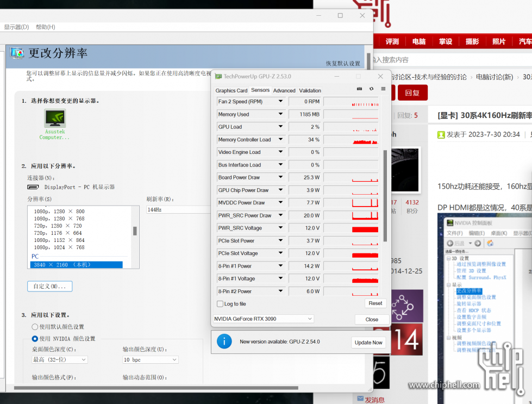The width and height of the screenshot is (532, 404).
Task: Open the 帮助(H) menu
Action: click(x=46, y=27)
